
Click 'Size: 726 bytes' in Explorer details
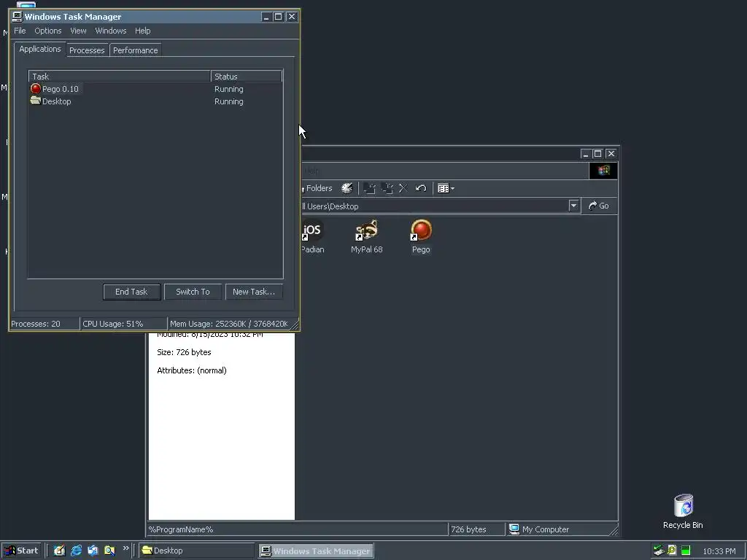[x=184, y=352]
